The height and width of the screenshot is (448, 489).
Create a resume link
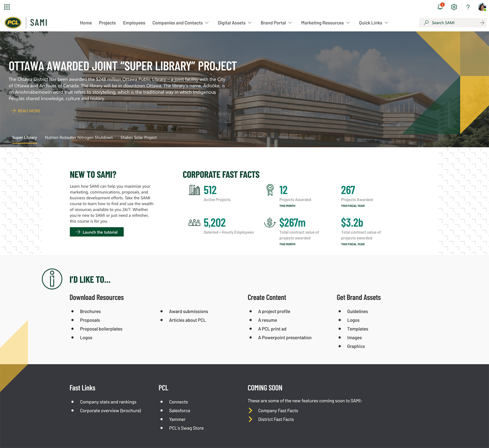click(x=267, y=320)
